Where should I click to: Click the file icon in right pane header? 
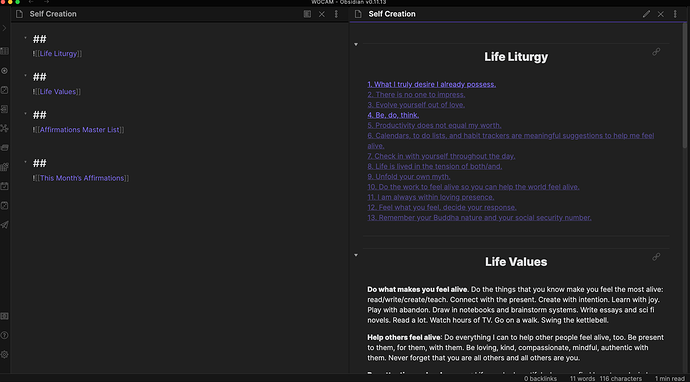358,14
